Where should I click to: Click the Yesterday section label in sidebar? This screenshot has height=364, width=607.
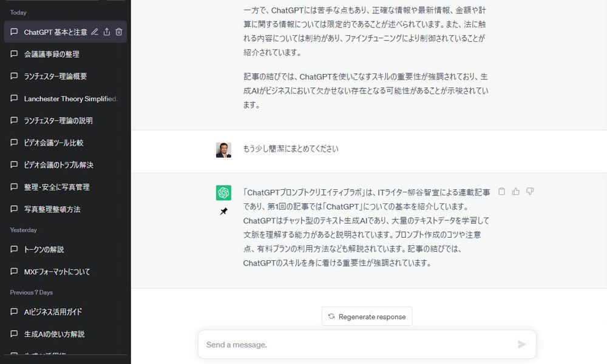click(23, 230)
